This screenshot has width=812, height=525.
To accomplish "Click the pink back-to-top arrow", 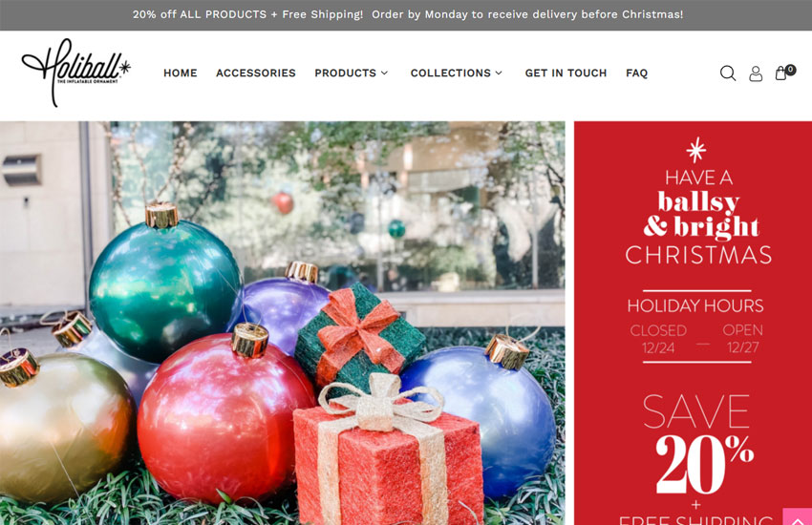I will pyautogui.click(x=798, y=516).
